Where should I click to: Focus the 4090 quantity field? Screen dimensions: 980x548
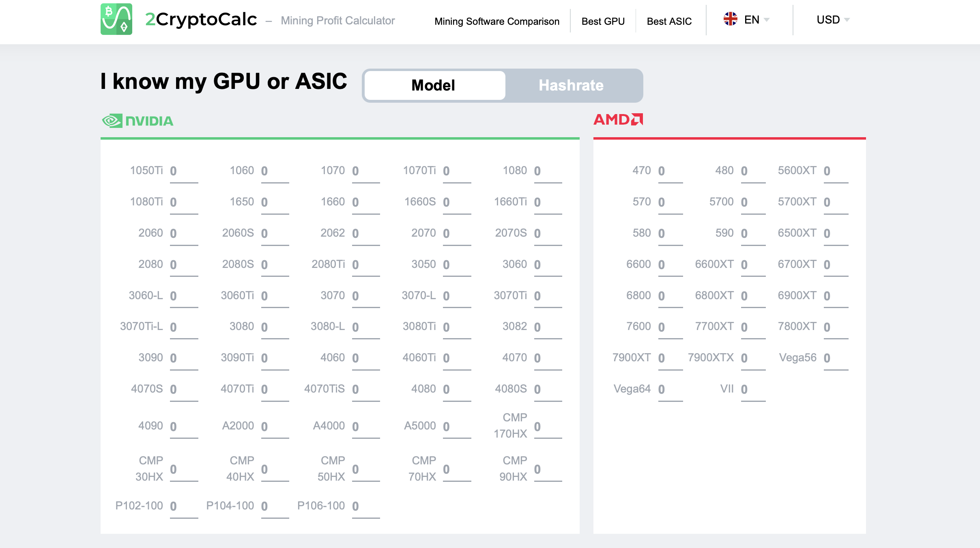[183, 427]
